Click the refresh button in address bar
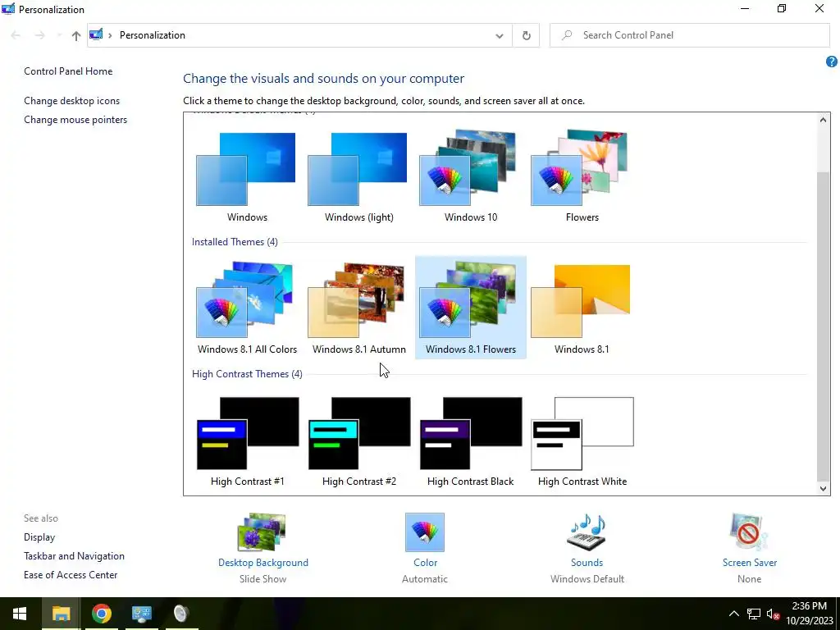The width and height of the screenshot is (840, 630). point(526,35)
